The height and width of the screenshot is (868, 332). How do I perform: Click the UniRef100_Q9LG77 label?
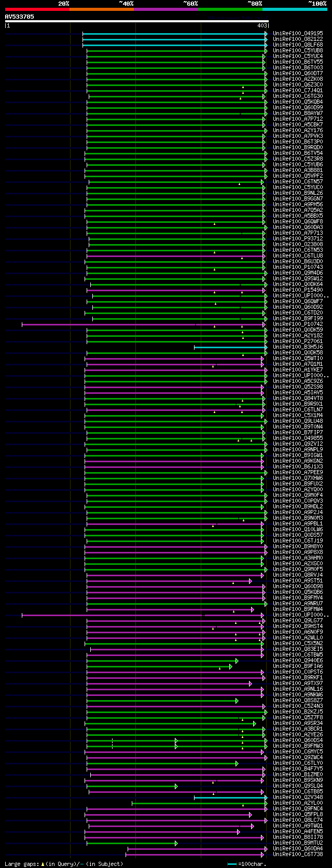point(298,620)
